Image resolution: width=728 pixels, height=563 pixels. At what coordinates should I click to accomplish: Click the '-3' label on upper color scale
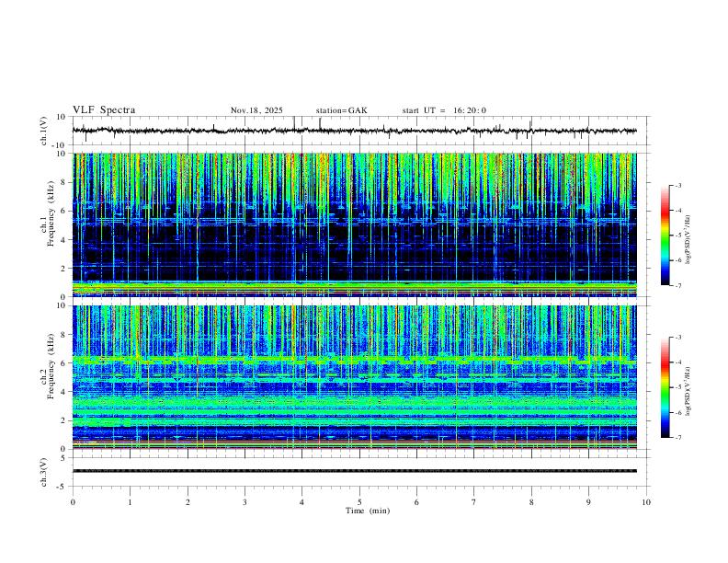point(677,185)
